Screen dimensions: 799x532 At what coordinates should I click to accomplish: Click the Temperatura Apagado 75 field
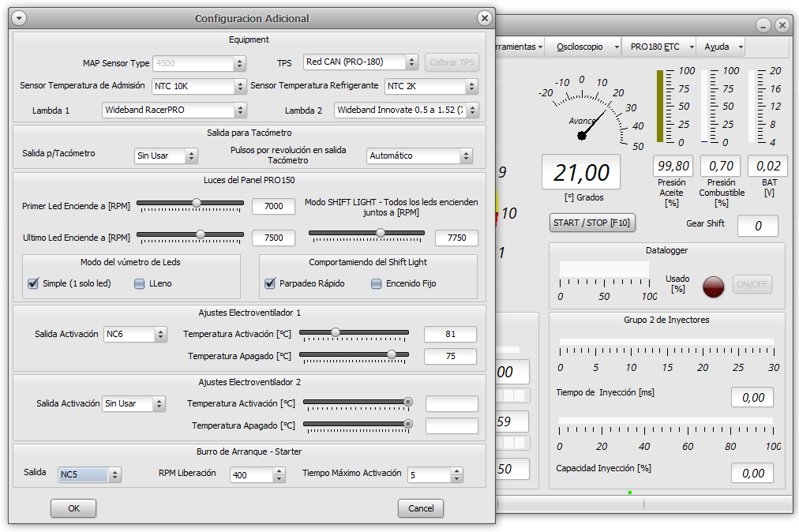[x=451, y=356]
